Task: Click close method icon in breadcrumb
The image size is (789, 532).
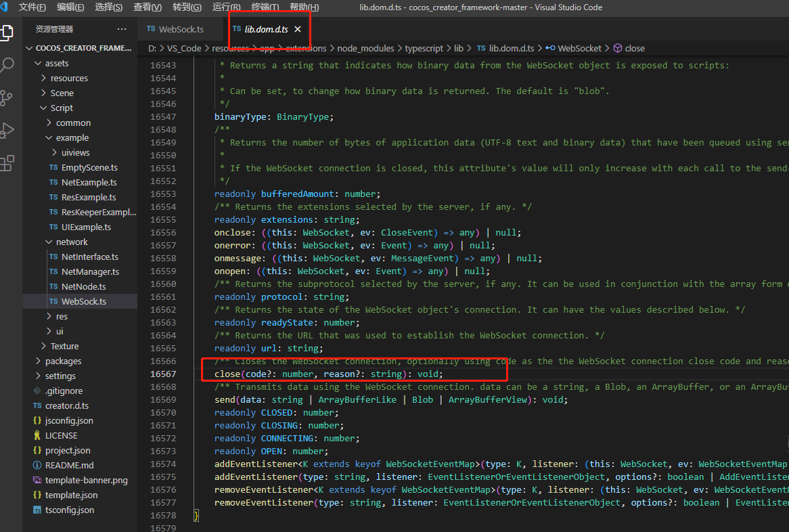Action: (617, 48)
